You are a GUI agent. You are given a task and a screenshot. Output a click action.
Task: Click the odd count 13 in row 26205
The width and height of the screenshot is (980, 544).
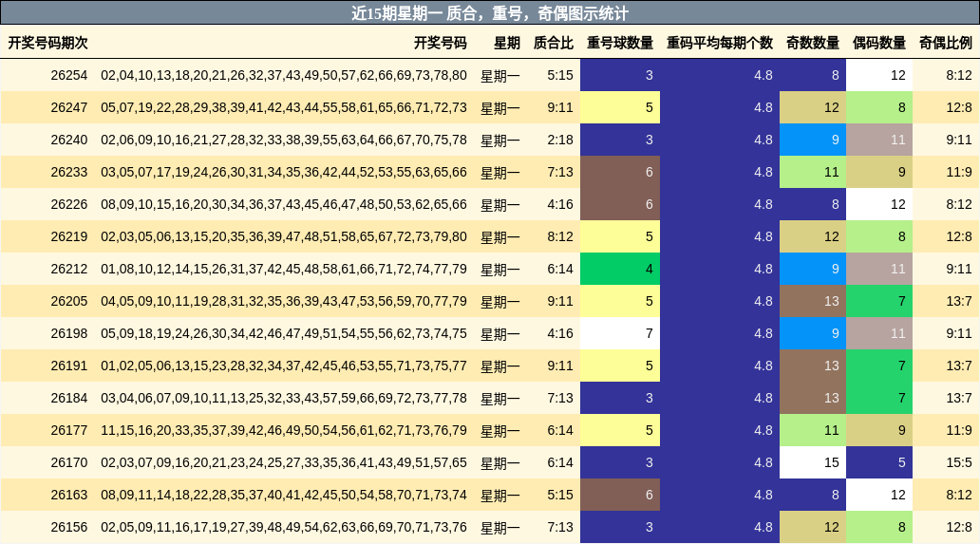point(813,301)
